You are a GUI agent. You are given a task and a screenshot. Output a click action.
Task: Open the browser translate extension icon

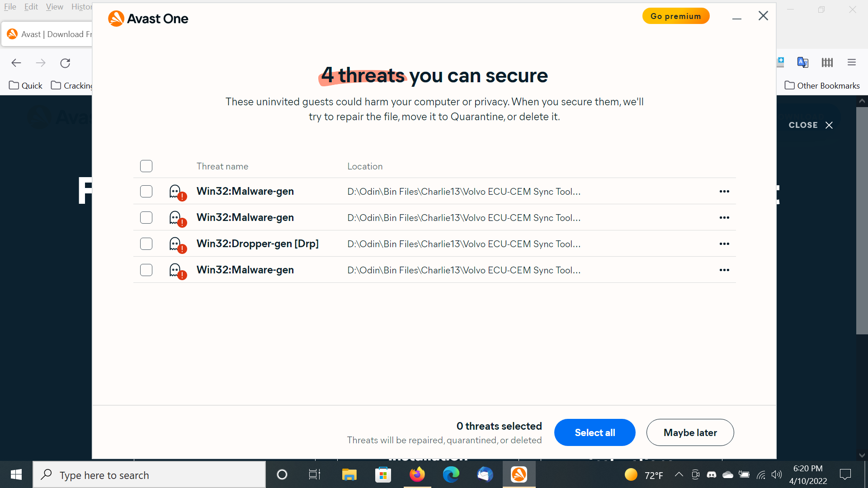click(x=803, y=62)
